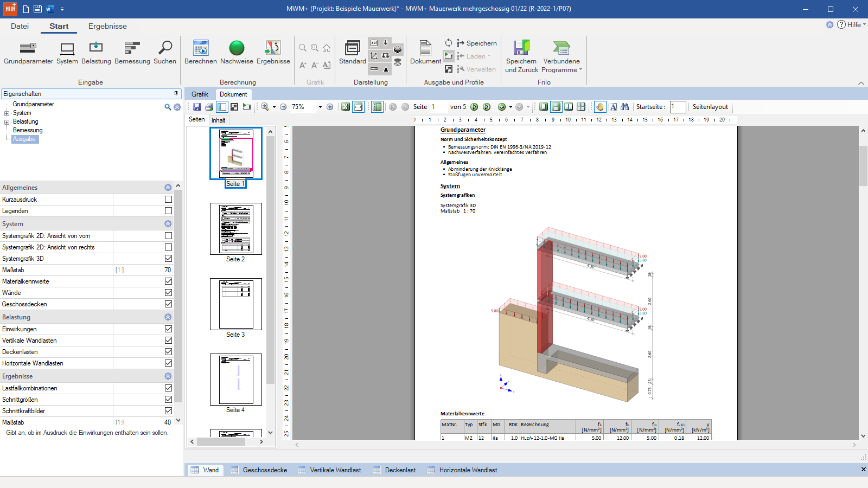Open the Horizontale Wandlast bottom tab
This screenshot has width=868, height=488.
click(x=462, y=470)
